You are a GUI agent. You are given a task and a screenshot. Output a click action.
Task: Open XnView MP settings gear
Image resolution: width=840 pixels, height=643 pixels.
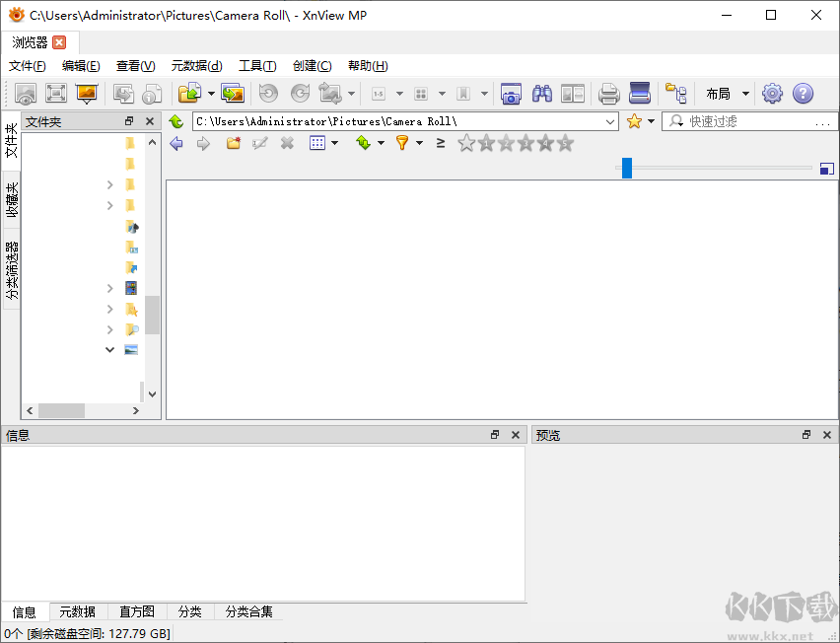[772, 94]
